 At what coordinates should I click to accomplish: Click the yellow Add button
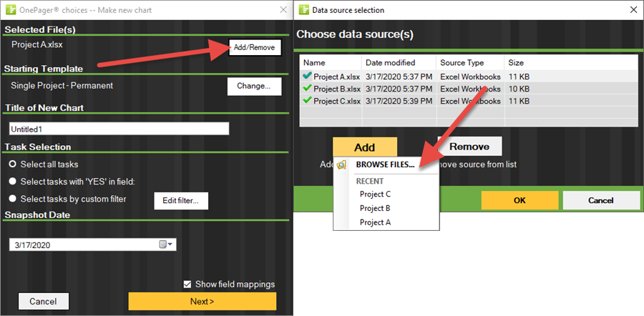365,147
